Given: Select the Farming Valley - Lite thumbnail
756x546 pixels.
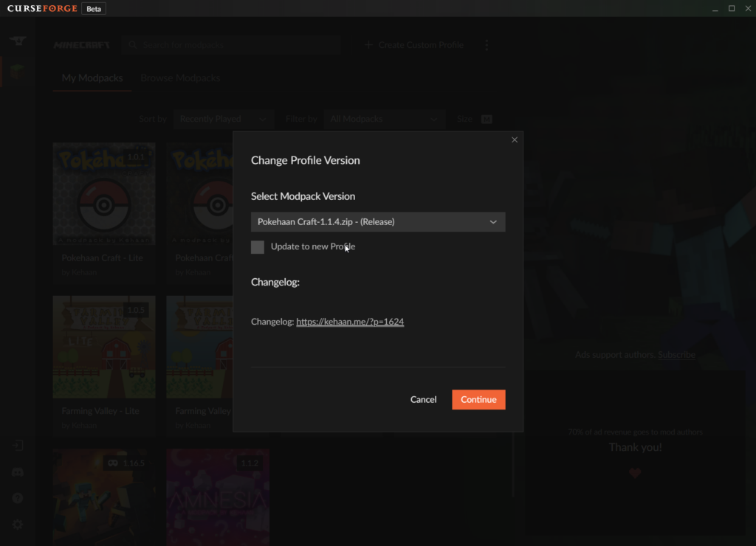Looking at the screenshot, I should (104, 347).
